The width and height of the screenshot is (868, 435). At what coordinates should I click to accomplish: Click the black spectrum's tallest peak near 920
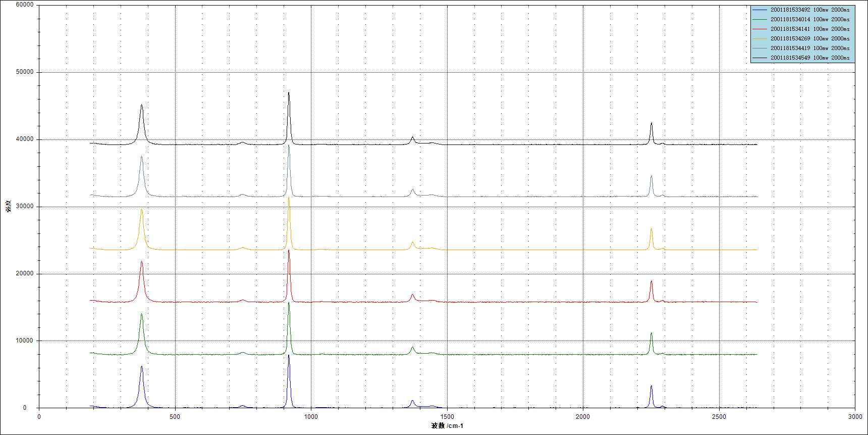(289, 93)
